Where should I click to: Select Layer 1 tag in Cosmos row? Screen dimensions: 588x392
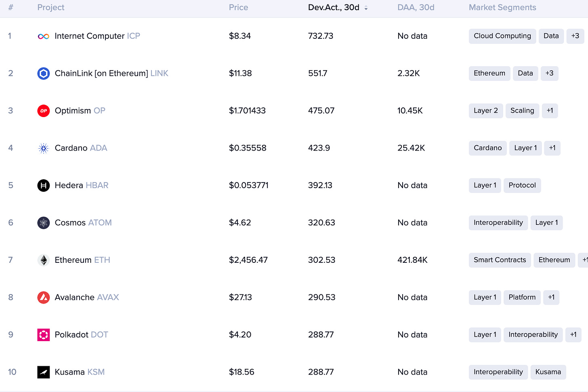pos(546,223)
